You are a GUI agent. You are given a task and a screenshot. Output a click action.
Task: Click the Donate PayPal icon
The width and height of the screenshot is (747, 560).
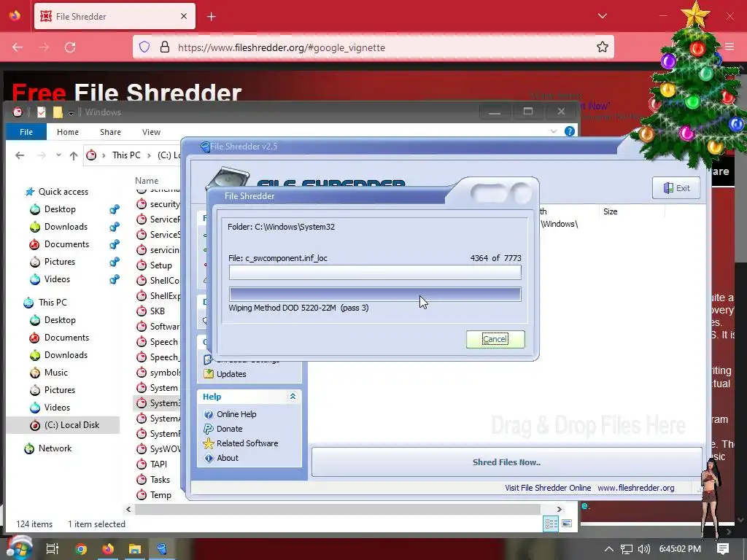[x=208, y=429]
